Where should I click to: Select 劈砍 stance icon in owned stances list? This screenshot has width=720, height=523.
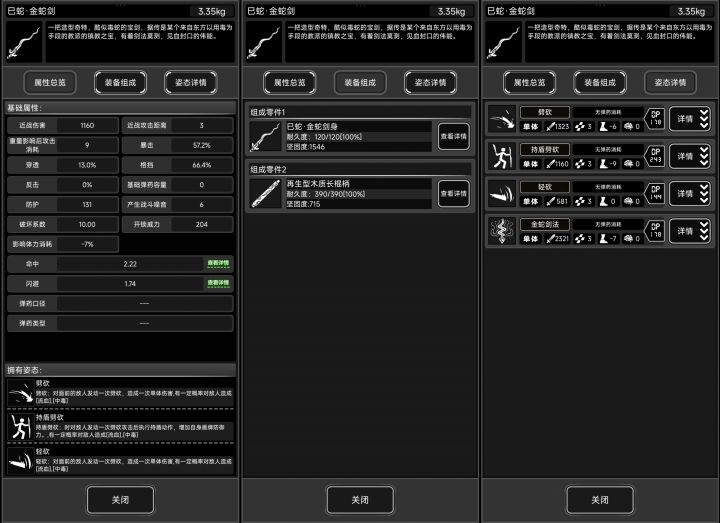pos(21,393)
